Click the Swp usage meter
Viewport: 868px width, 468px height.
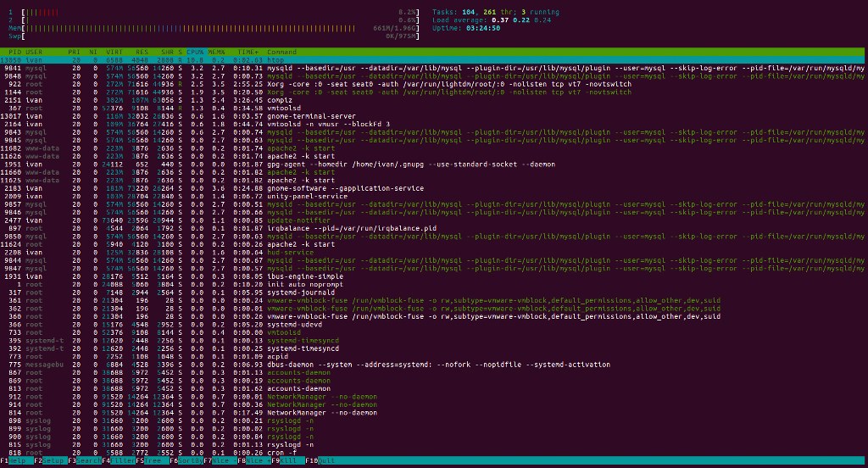214,36
